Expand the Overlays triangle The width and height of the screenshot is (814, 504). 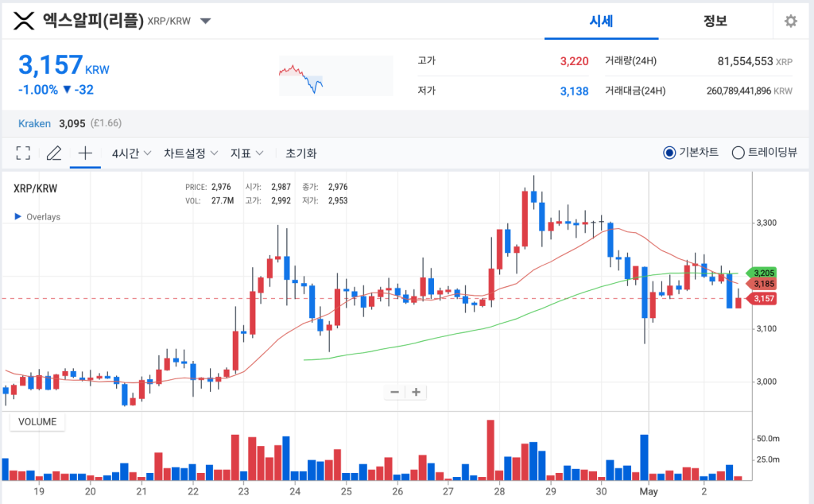[x=17, y=216]
